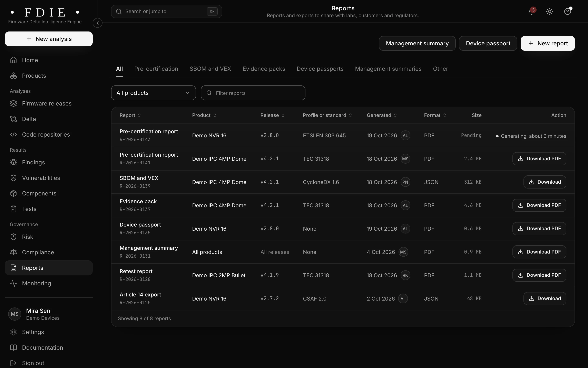The width and height of the screenshot is (588, 368).
Task: Click the Risk shield alert icon
Action: tap(14, 237)
